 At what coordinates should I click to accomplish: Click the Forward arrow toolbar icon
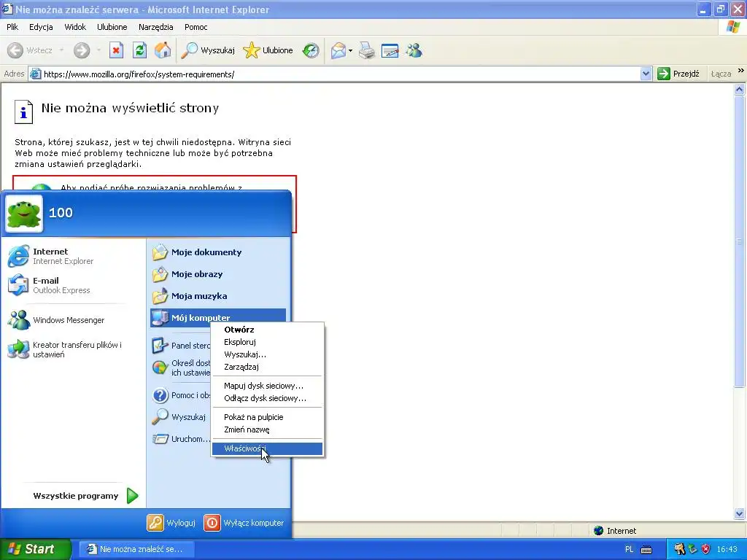82,50
